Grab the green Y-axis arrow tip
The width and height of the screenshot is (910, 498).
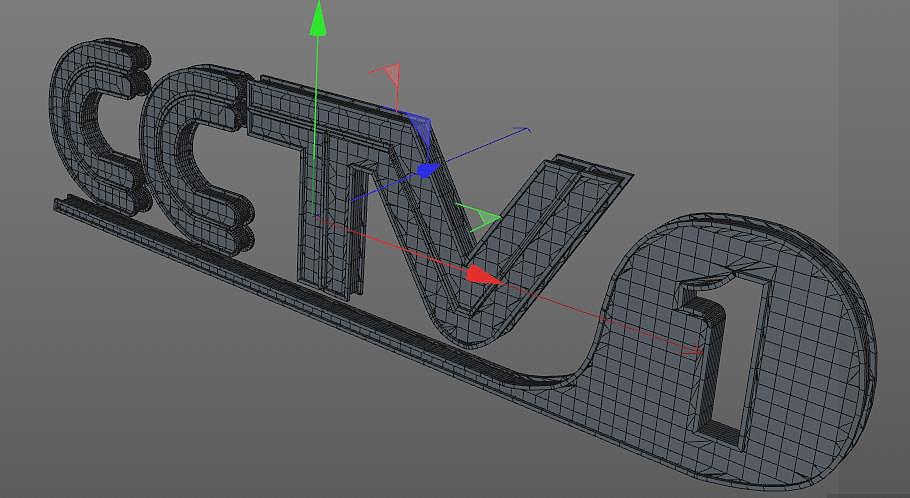pyautogui.click(x=317, y=19)
